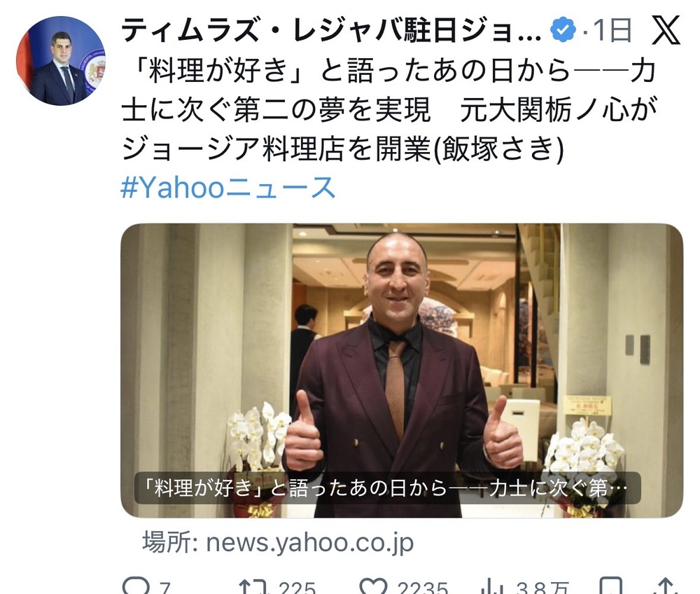
Task: Bookmark the post with bookmark icon
Action: tap(610, 586)
